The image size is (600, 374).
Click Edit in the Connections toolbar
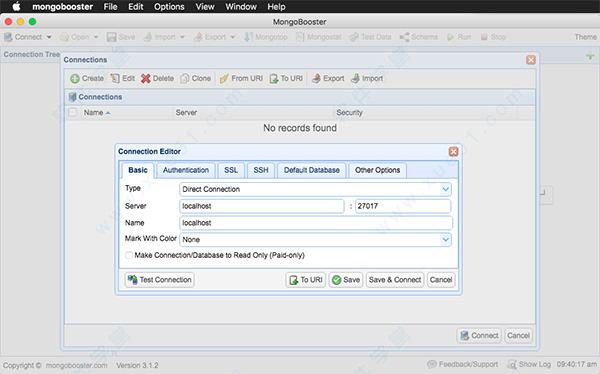pos(123,78)
